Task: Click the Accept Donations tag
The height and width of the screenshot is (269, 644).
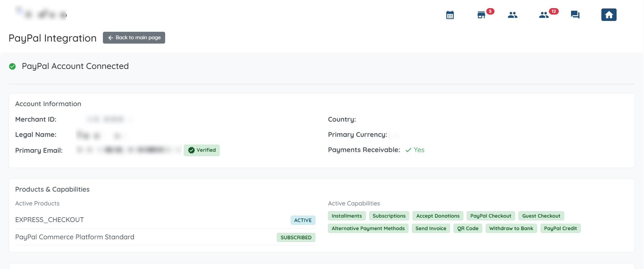Action: click(x=438, y=216)
